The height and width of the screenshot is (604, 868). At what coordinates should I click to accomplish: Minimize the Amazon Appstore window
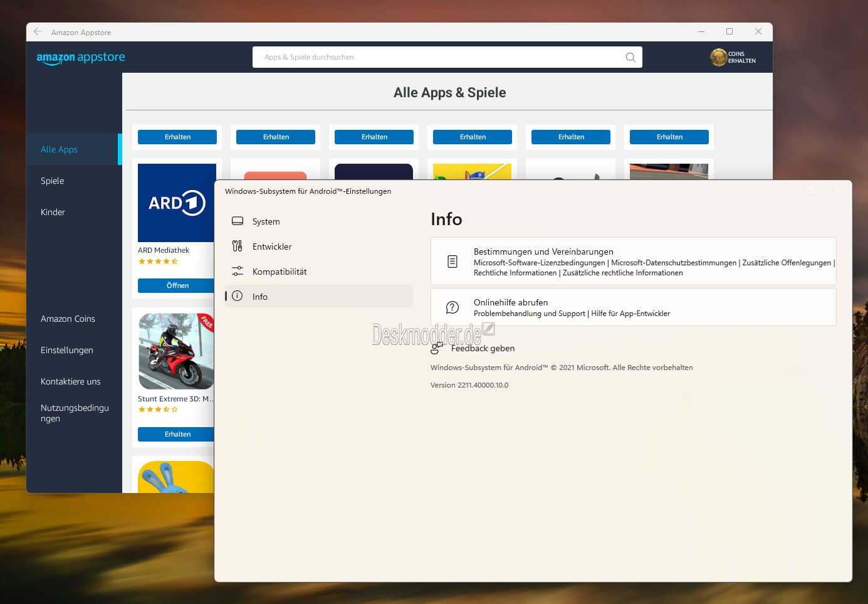701,31
